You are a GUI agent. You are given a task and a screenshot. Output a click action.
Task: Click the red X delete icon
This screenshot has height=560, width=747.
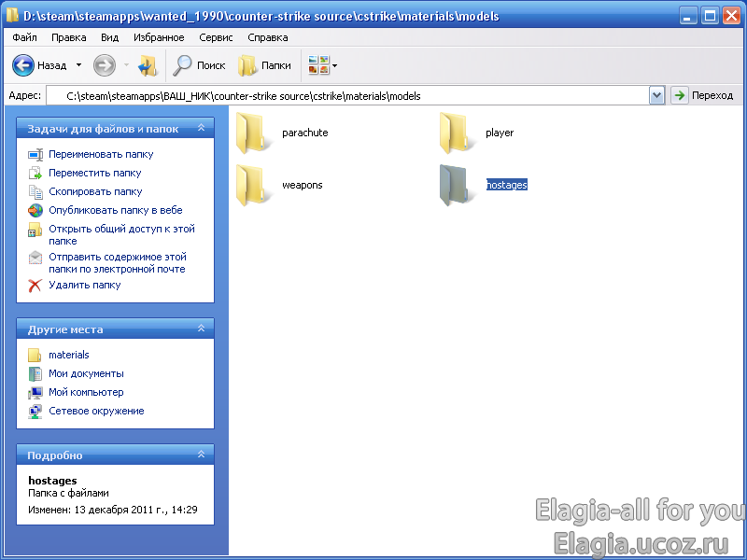click(35, 286)
